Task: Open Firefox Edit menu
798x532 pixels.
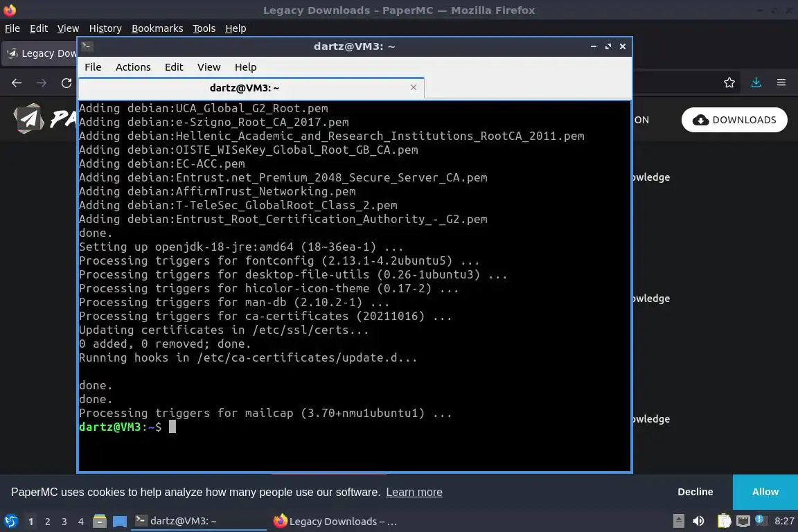Action: tap(39, 28)
